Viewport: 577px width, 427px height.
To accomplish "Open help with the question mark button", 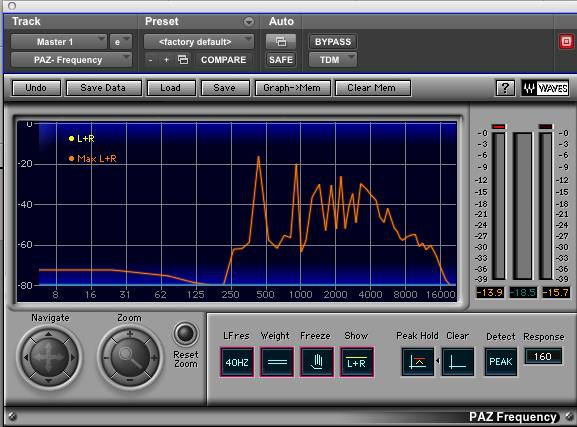I will [x=505, y=88].
